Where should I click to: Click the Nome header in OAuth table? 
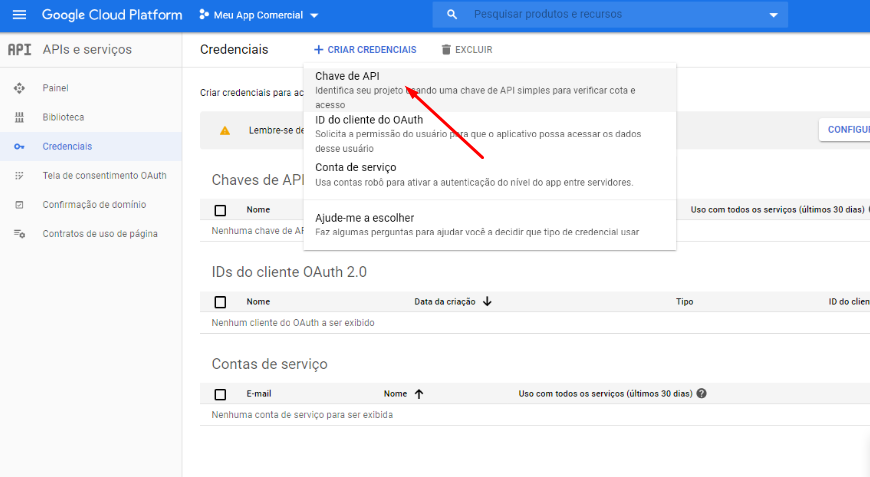(x=258, y=302)
